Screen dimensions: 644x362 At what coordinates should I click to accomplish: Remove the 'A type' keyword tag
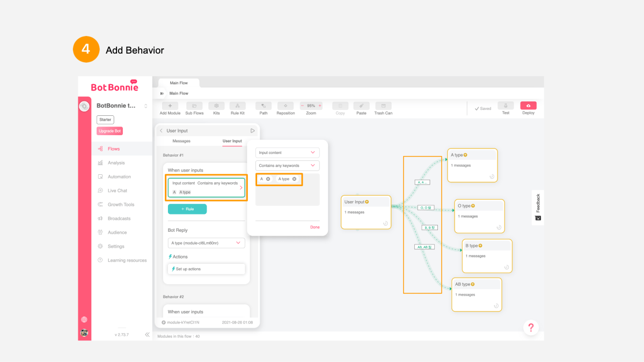(294, 179)
